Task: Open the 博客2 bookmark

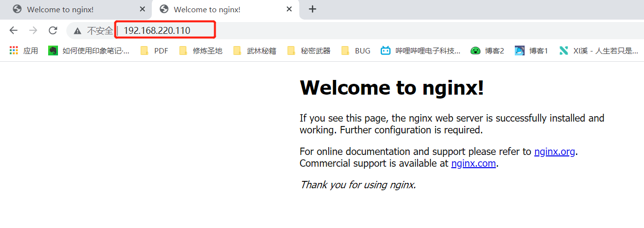Action: coord(487,50)
